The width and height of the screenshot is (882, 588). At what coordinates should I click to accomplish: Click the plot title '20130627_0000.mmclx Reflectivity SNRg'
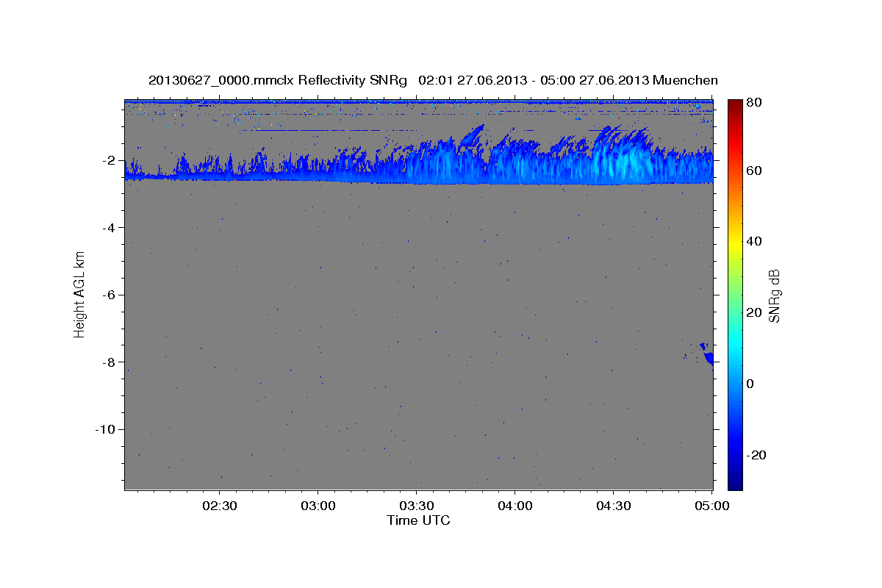click(278, 80)
